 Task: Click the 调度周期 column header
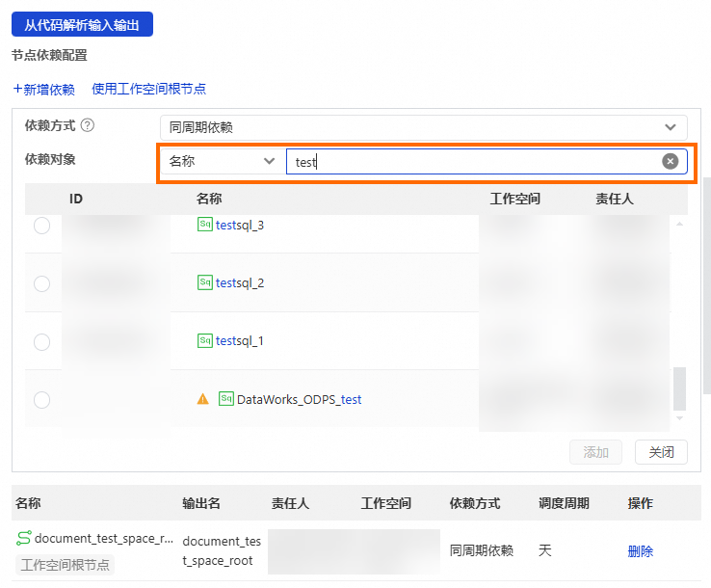[564, 503]
